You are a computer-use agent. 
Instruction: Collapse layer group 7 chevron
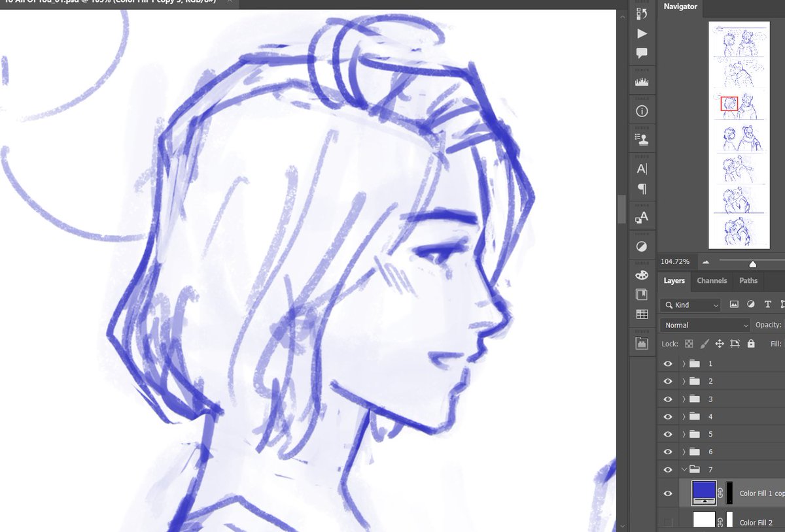click(684, 469)
